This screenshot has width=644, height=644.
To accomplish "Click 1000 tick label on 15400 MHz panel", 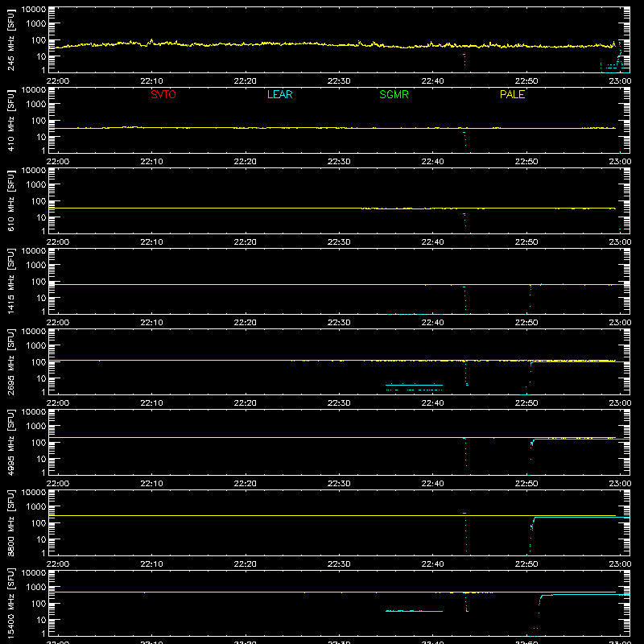I will (x=36, y=588).
